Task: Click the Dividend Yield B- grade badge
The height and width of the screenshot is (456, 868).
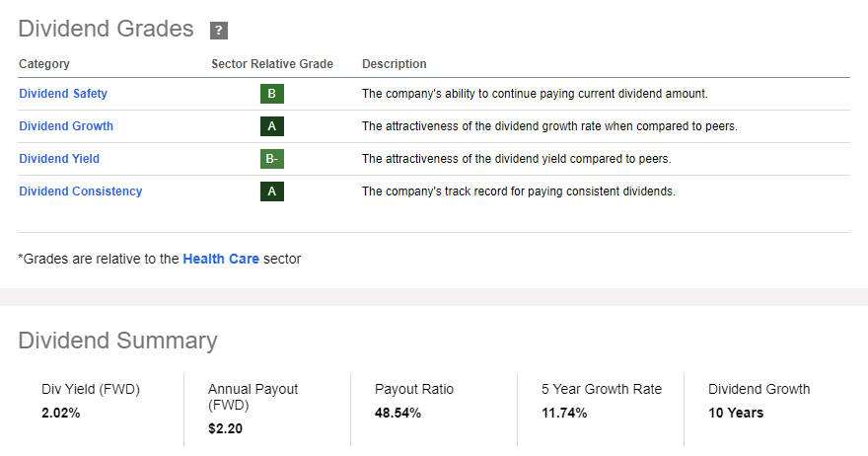Action: (x=272, y=159)
